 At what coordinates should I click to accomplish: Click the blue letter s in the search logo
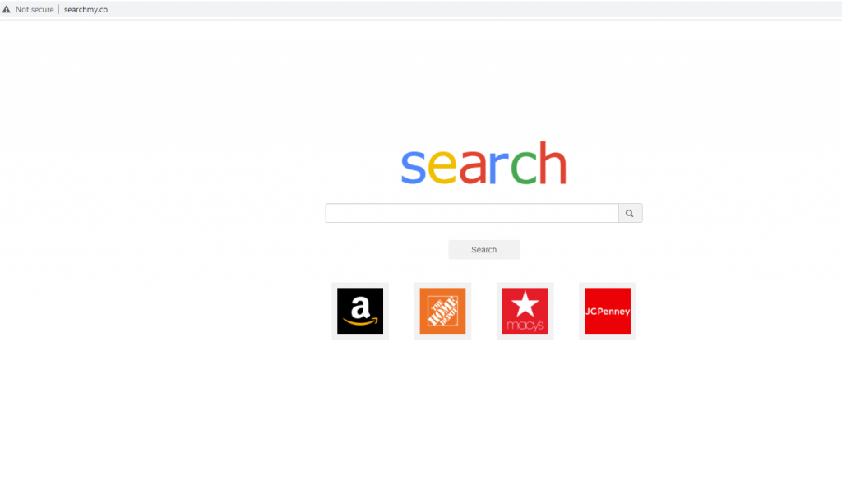click(414, 167)
